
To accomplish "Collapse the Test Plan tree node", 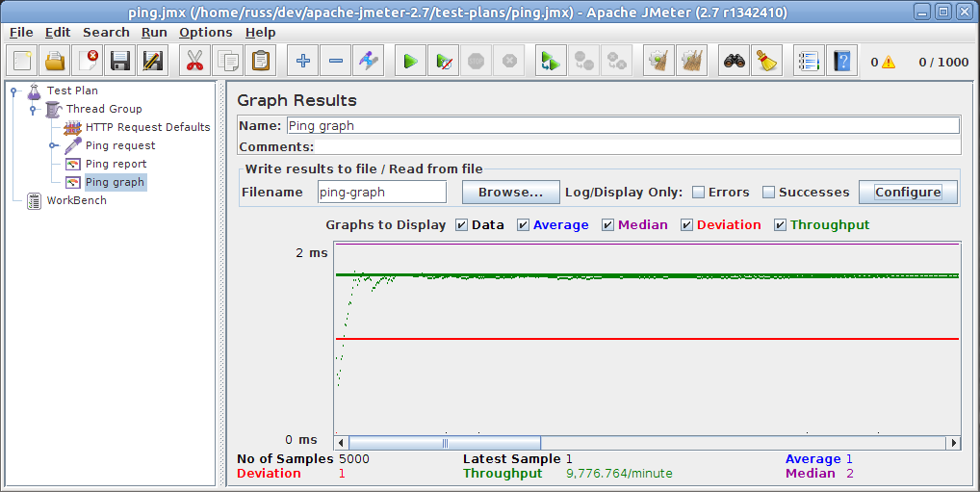I will pyautogui.click(x=13, y=91).
